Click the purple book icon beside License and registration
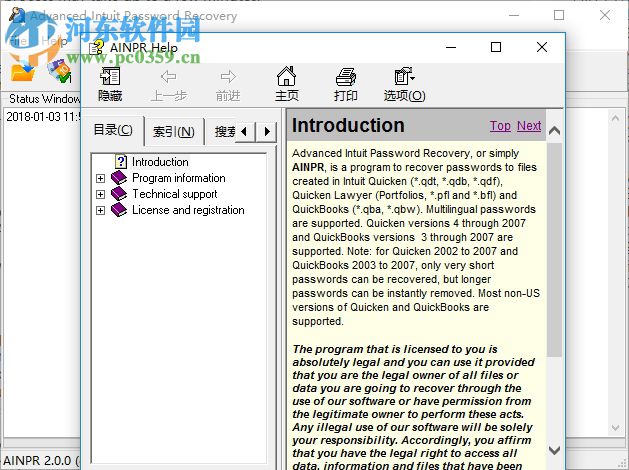The width and height of the screenshot is (629, 470). [119, 210]
